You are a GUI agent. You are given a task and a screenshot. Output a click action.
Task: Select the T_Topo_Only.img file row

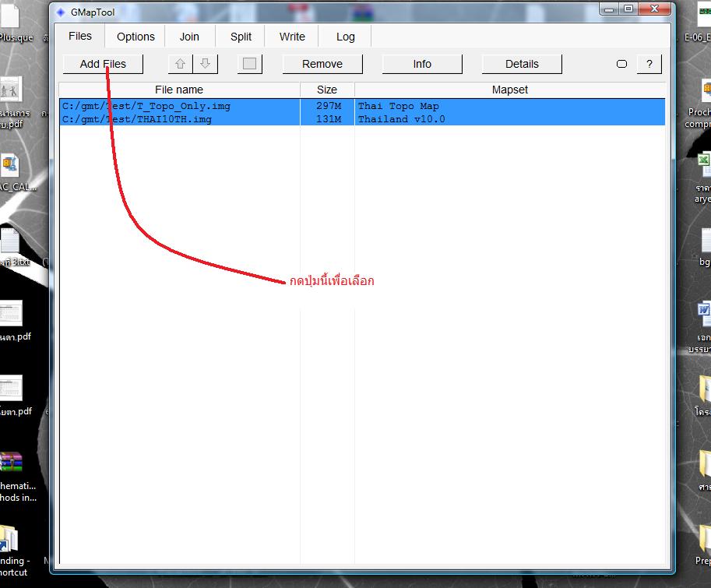179,106
